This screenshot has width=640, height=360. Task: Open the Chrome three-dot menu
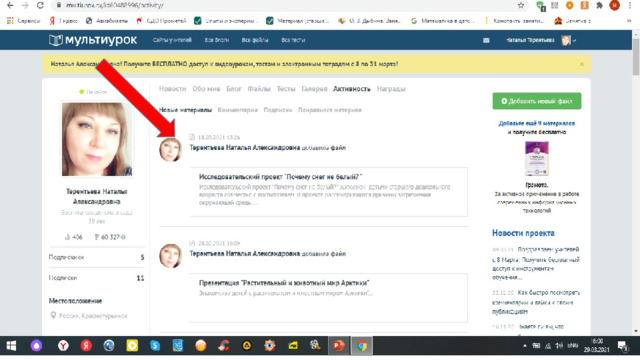(x=631, y=5)
